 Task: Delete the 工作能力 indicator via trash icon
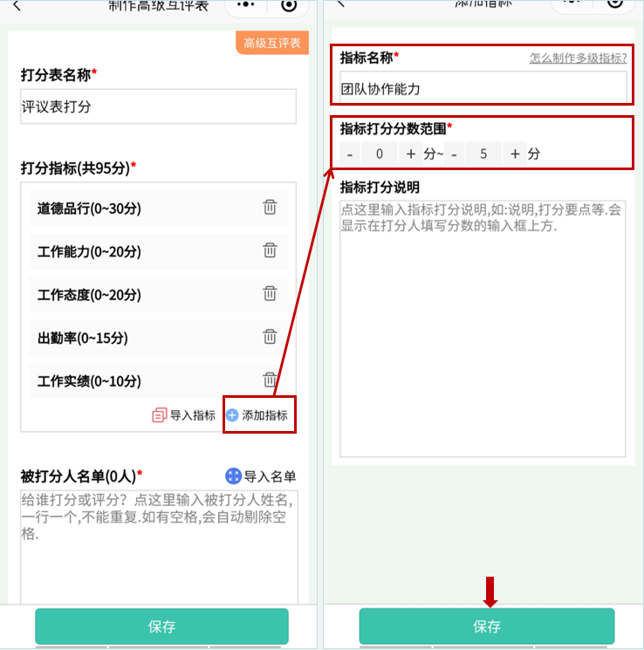pyautogui.click(x=270, y=250)
